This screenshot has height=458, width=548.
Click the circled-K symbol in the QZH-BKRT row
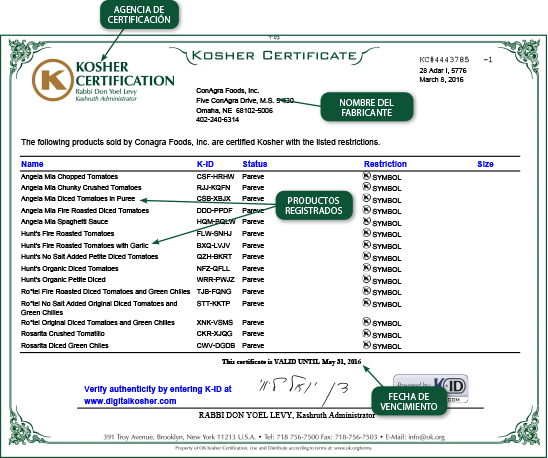(366, 256)
